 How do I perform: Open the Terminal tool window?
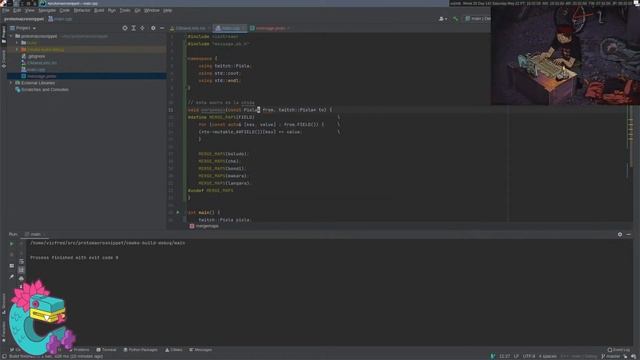point(106,350)
